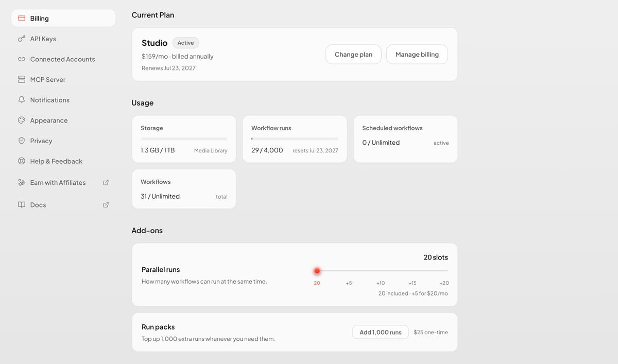Image resolution: width=618 pixels, height=364 pixels.
Task: Click '31 / Unlimited' workflows value
Action: (160, 196)
